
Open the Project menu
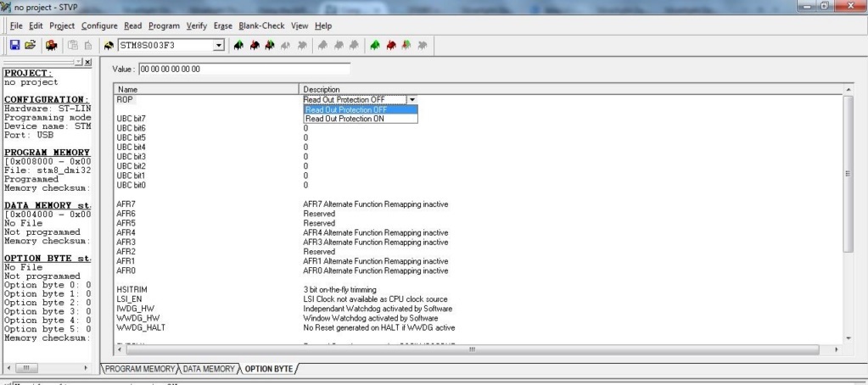click(62, 25)
